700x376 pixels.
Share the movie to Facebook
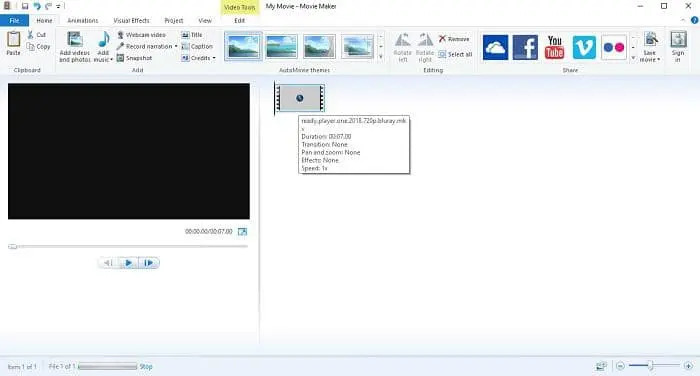point(525,47)
